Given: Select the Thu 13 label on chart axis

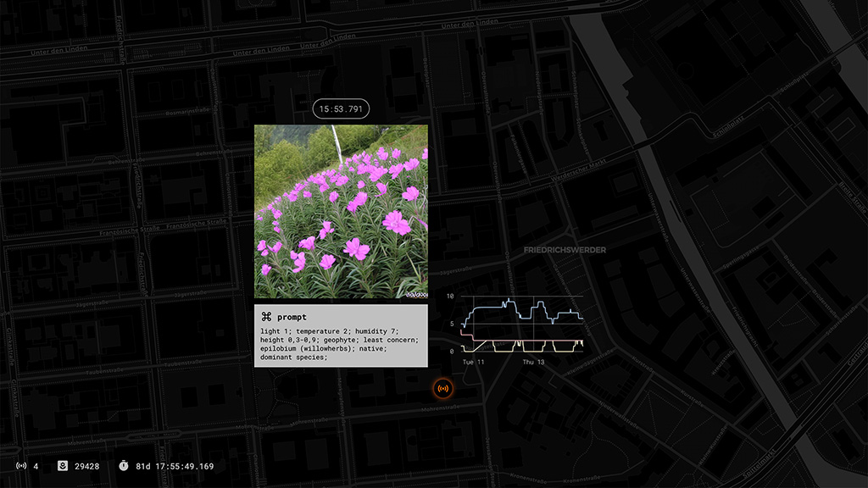Looking at the screenshot, I should (x=533, y=362).
